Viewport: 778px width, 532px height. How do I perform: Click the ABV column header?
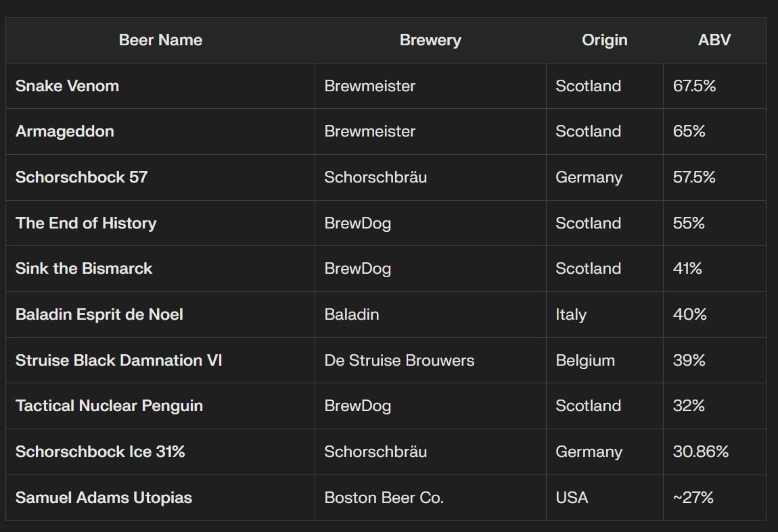click(x=714, y=40)
